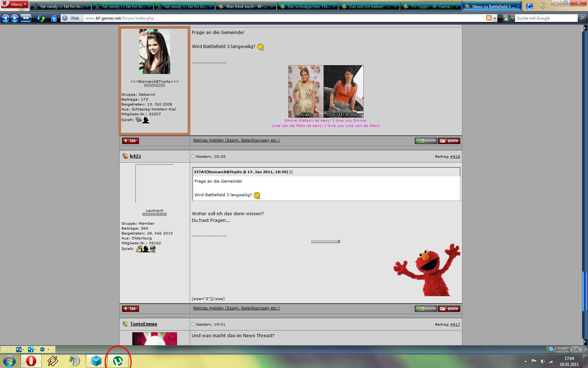Click red quote button on Bismarck&Tirpitz post

pos(449,141)
